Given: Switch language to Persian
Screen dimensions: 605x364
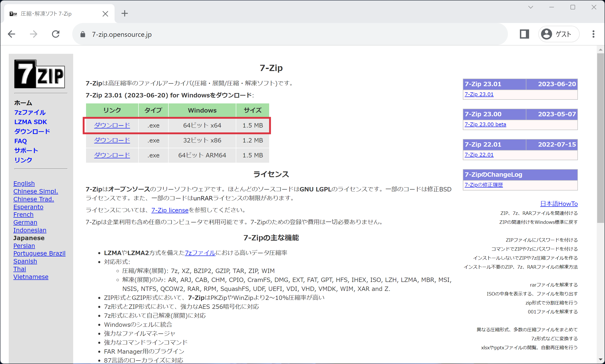Looking at the screenshot, I should (x=24, y=246).
